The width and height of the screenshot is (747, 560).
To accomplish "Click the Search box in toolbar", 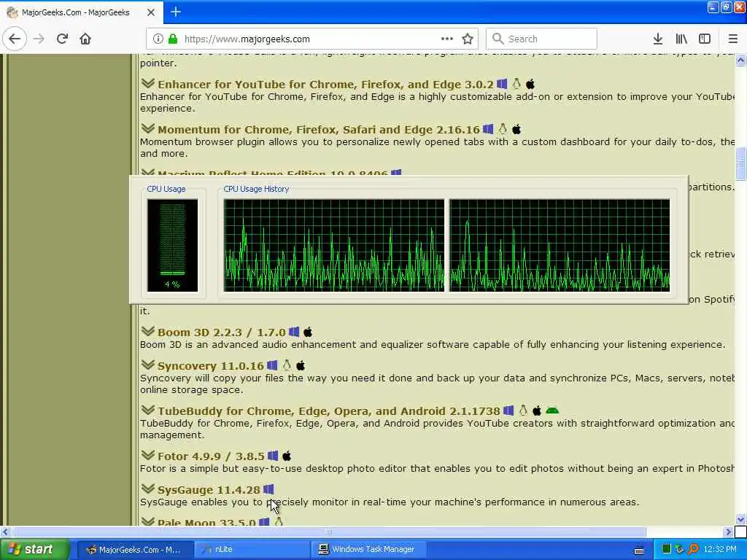I will (541, 39).
